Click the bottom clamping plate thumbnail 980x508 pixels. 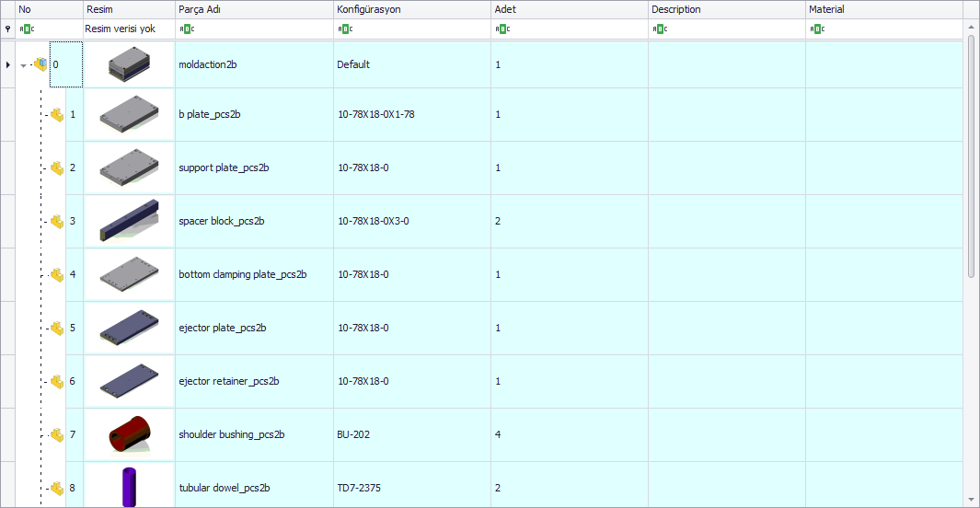tap(130, 274)
